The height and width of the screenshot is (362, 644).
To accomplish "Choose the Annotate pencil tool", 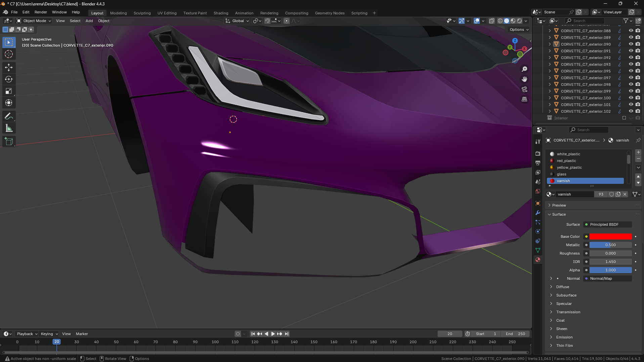I will click(x=9, y=116).
